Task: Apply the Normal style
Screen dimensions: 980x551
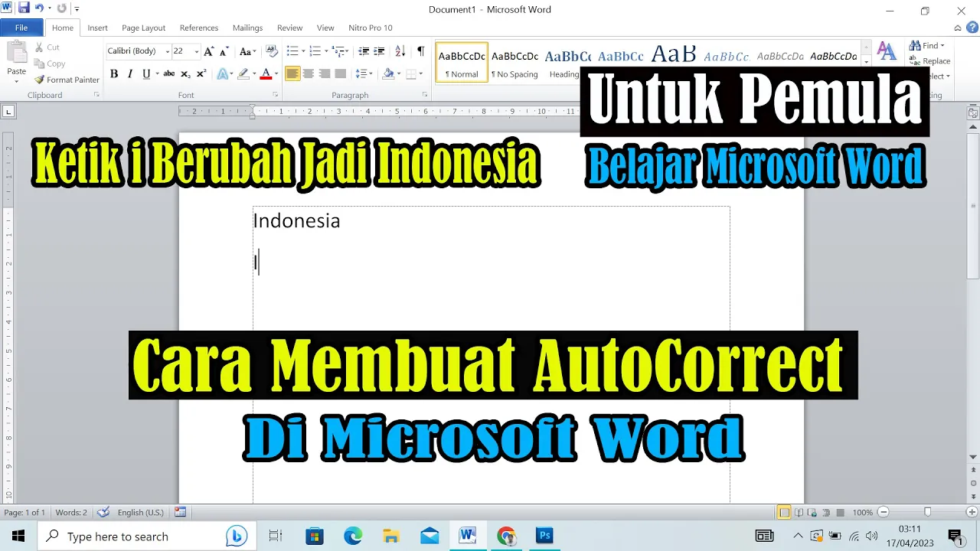Action: [462, 63]
